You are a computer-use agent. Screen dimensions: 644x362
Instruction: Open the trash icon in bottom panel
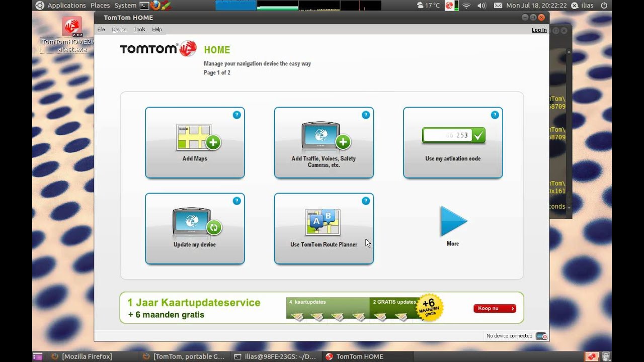(x=606, y=356)
